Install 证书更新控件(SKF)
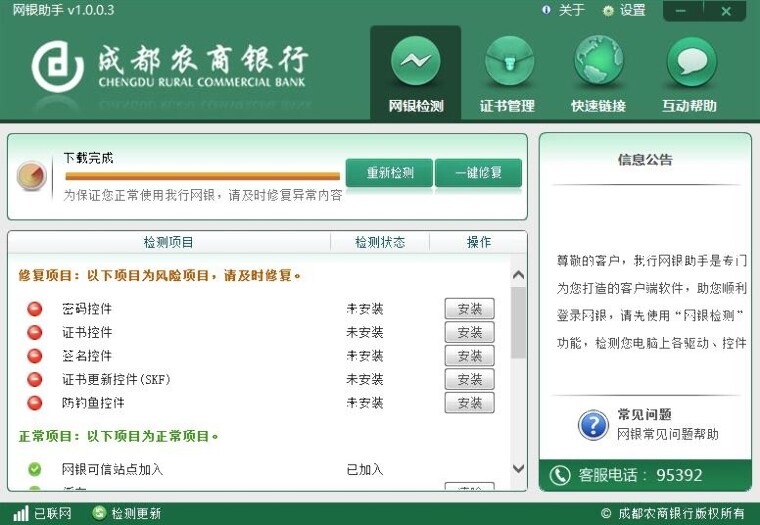This screenshot has width=760, height=525. coord(469,379)
